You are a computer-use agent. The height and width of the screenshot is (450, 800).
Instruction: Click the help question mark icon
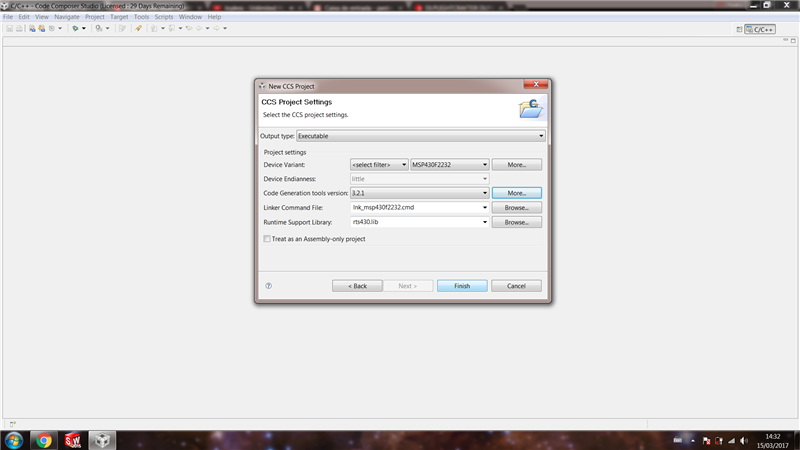click(x=268, y=286)
